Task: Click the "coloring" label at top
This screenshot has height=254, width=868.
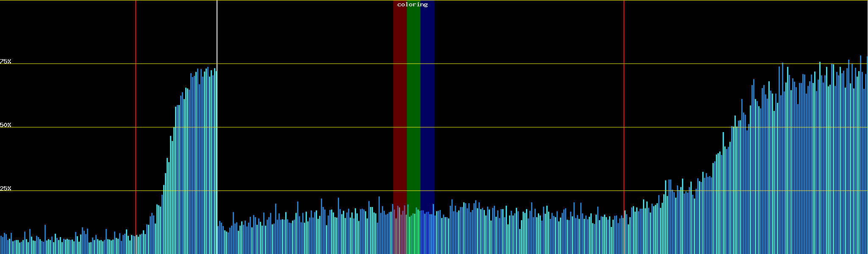Action: pyautogui.click(x=412, y=5)
